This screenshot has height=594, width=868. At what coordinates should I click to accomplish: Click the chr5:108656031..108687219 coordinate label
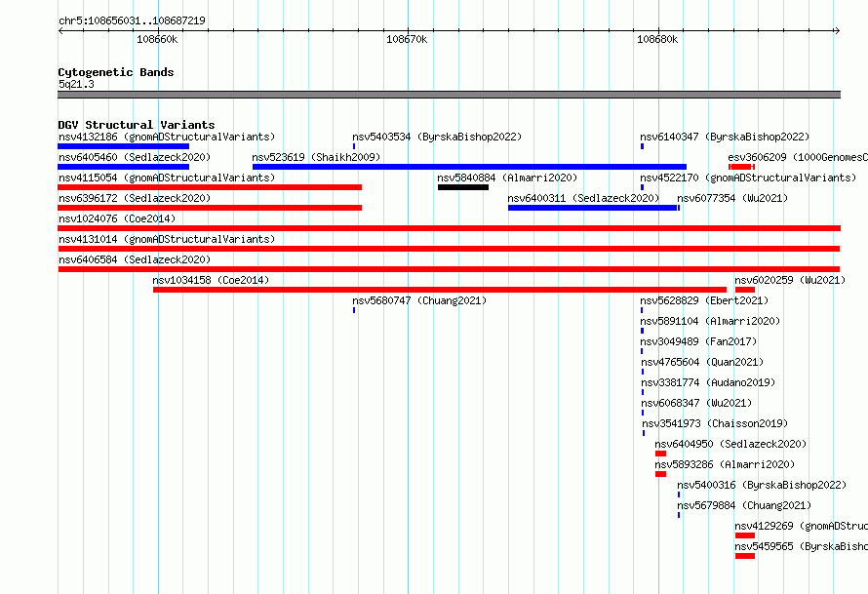tap(132, 20)
